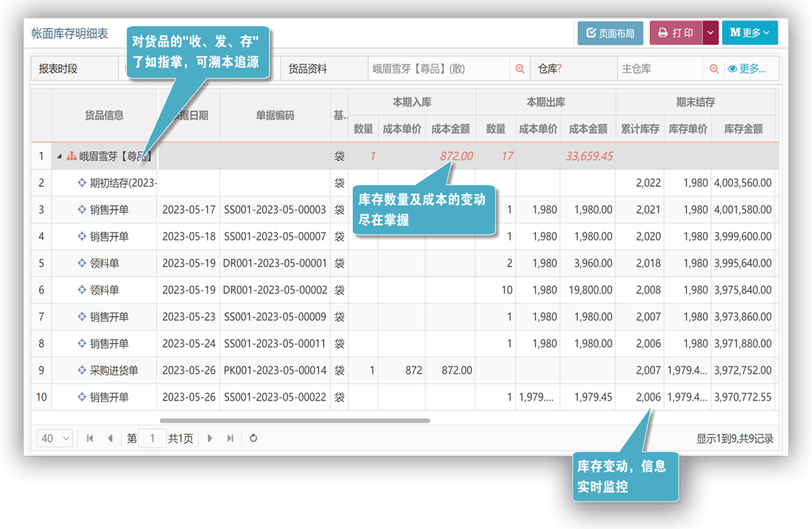The image size is (812, 529).
Task: Click the icon of 采购进货单 row
Action: [x=82, y=371]
